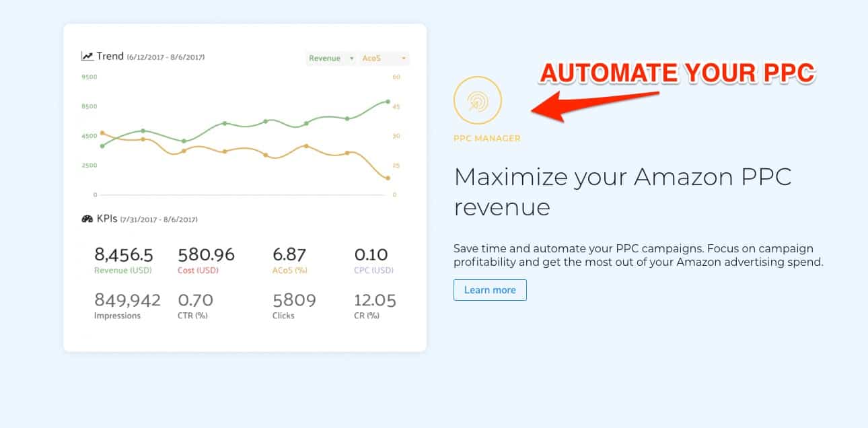Click the PPC Manager target icon

click(478, 101)
